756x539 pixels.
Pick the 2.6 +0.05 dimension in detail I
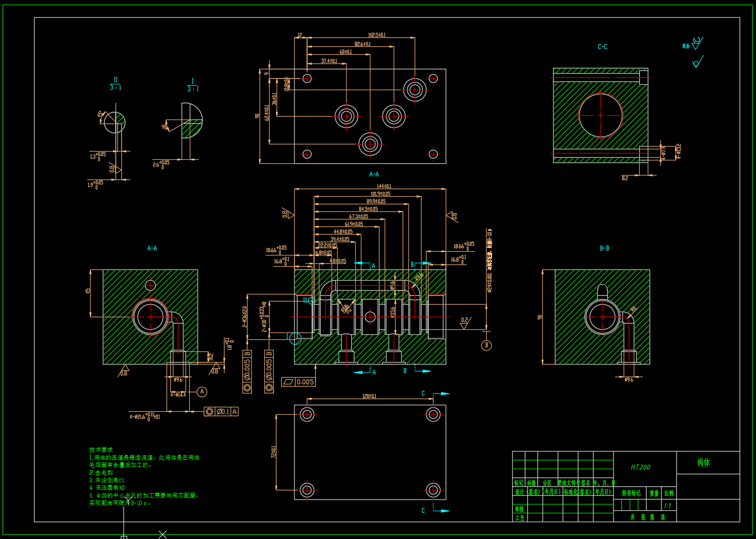click(x=161, y=164)
